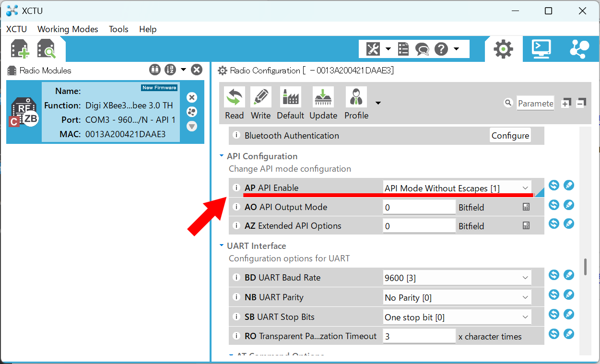600x364 pixels.
Task: Configure Bluetooth Authentication
Action: pos(510,136)
